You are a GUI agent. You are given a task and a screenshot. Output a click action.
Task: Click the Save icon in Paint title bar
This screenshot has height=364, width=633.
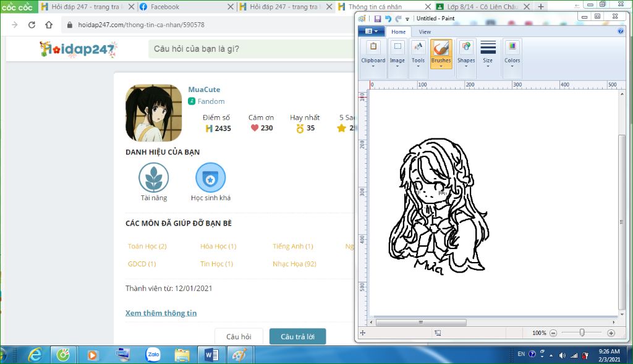pos(378,19)
